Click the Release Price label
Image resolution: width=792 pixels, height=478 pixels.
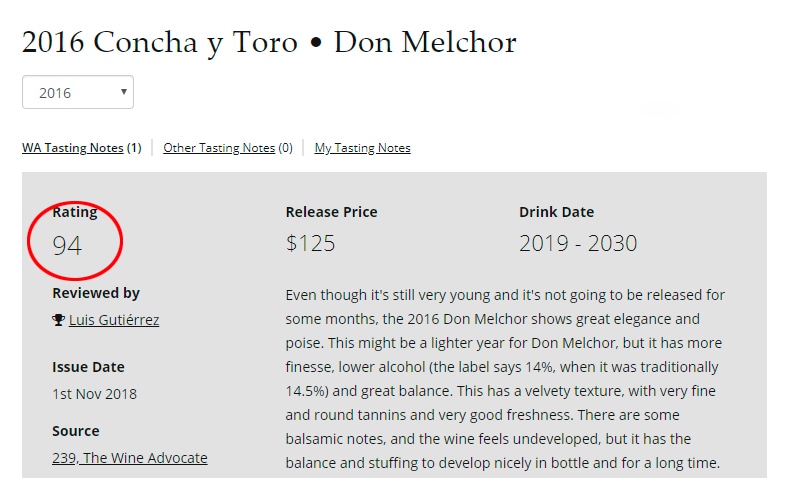click(331, 212)
